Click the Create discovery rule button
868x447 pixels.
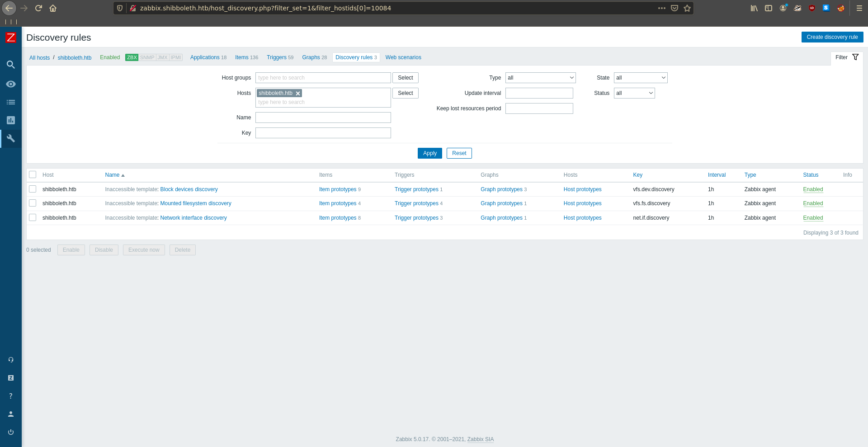tap(832, 37)
